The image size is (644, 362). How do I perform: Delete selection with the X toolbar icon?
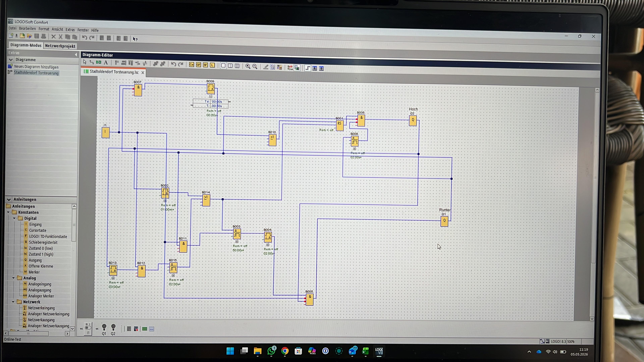pyautogui.click(x=53, y=37)
